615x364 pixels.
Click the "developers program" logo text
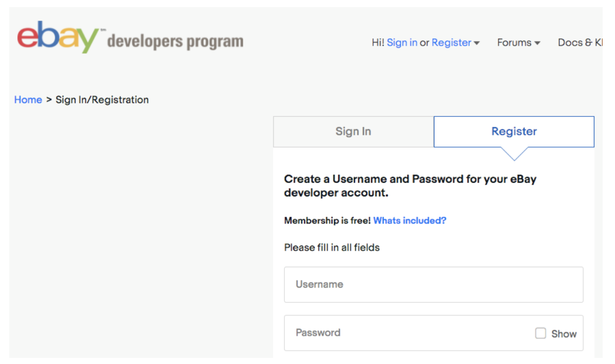175,42
